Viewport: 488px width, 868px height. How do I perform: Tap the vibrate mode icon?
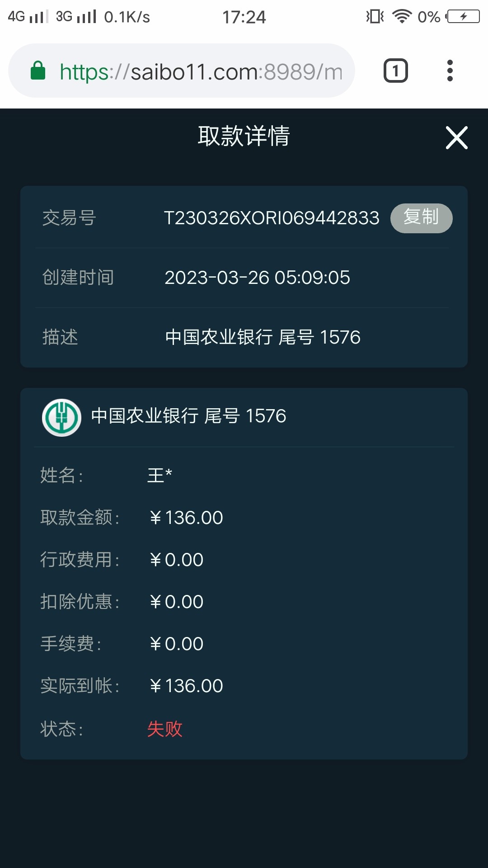click(375, 17)
